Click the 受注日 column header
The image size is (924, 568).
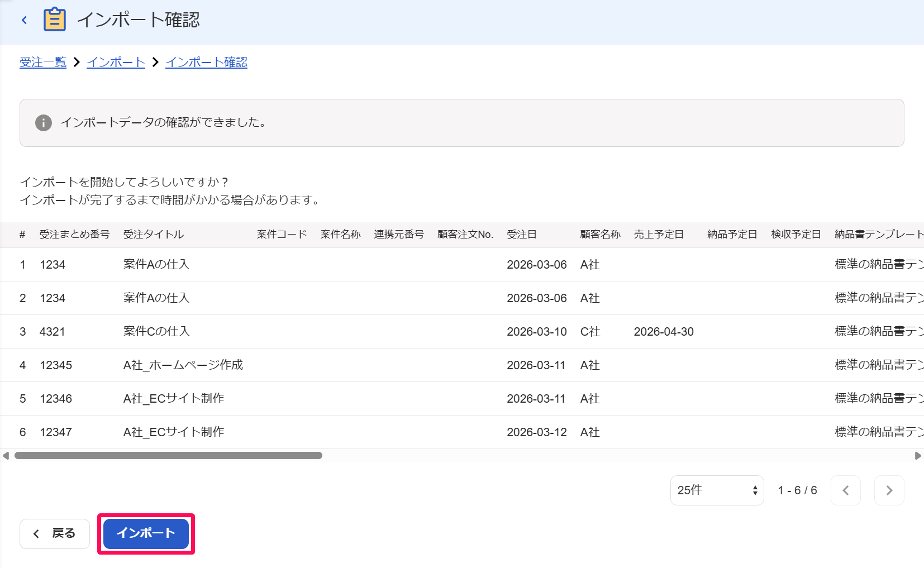click(x=522, y=235)
